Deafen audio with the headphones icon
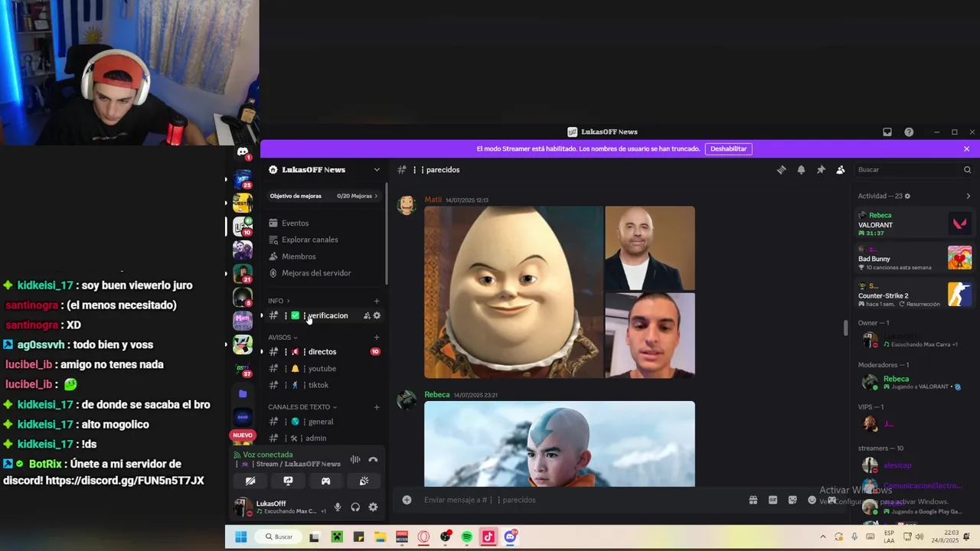This screenshot has width=980, height=551. [x=355, y=507]
